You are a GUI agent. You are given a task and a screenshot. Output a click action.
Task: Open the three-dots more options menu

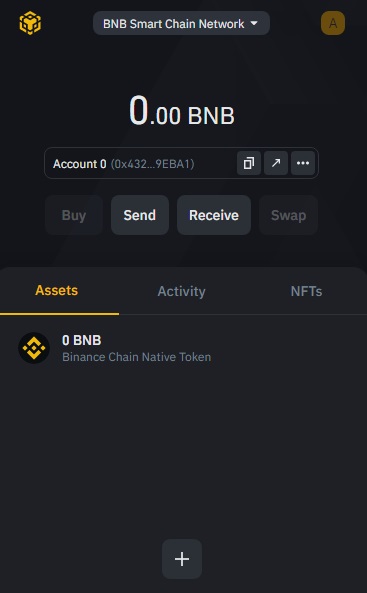click(x=303, y=163)
